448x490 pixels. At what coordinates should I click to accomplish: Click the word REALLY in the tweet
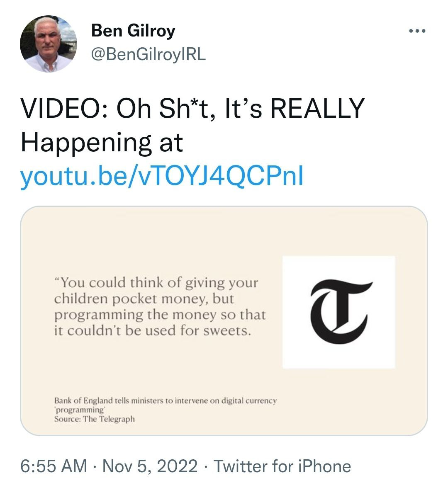(317, 109)
